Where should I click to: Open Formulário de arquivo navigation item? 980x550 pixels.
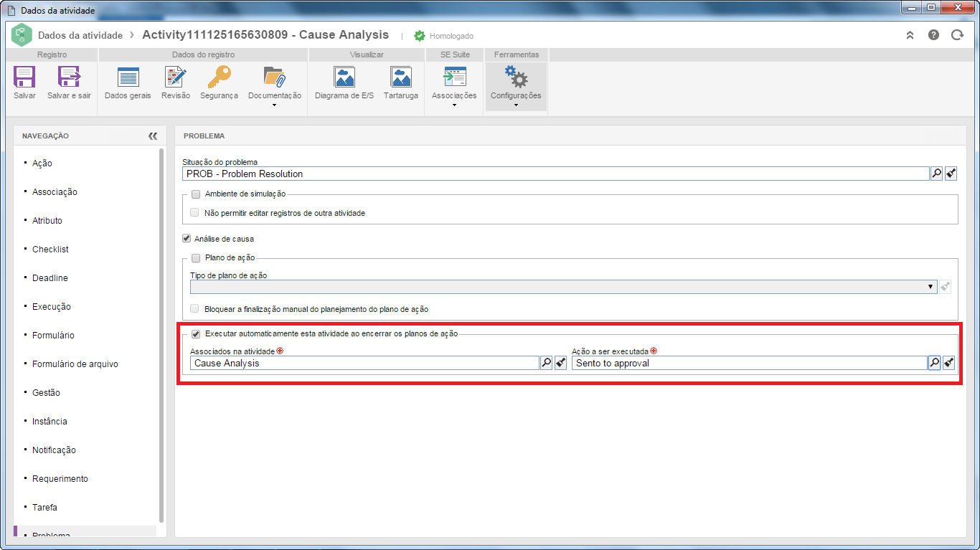pos(75,364)
